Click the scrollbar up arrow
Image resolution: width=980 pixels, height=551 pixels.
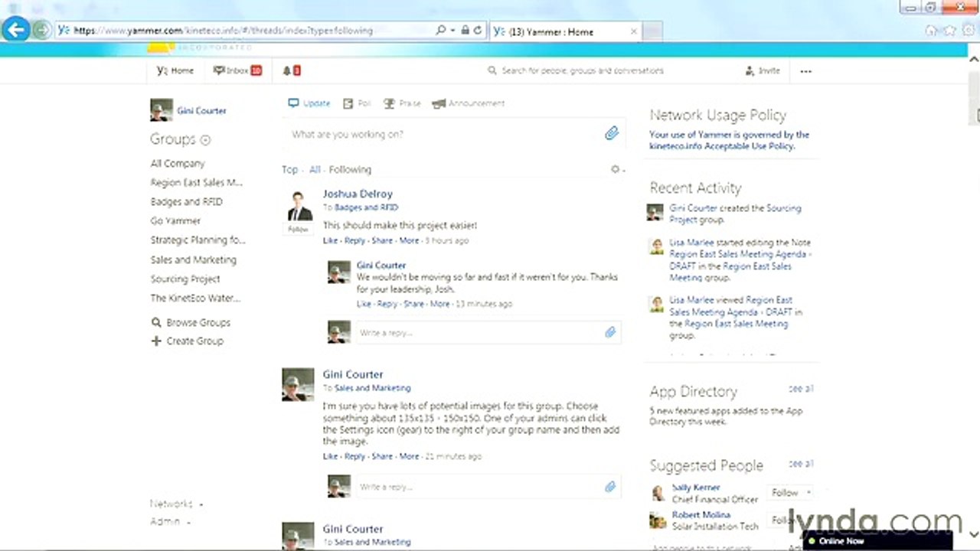[973, 59]
